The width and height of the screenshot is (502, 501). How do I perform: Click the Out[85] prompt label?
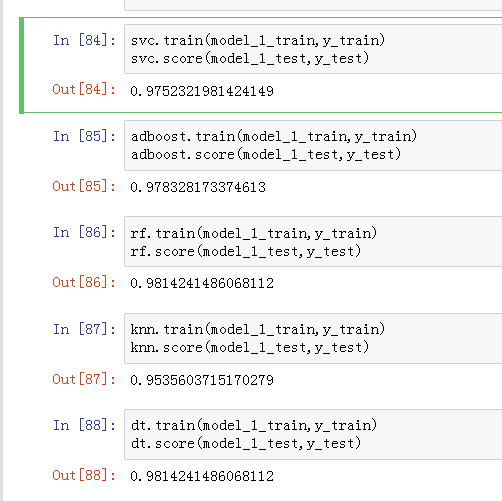pyautogui.click(x=84, y=186)
